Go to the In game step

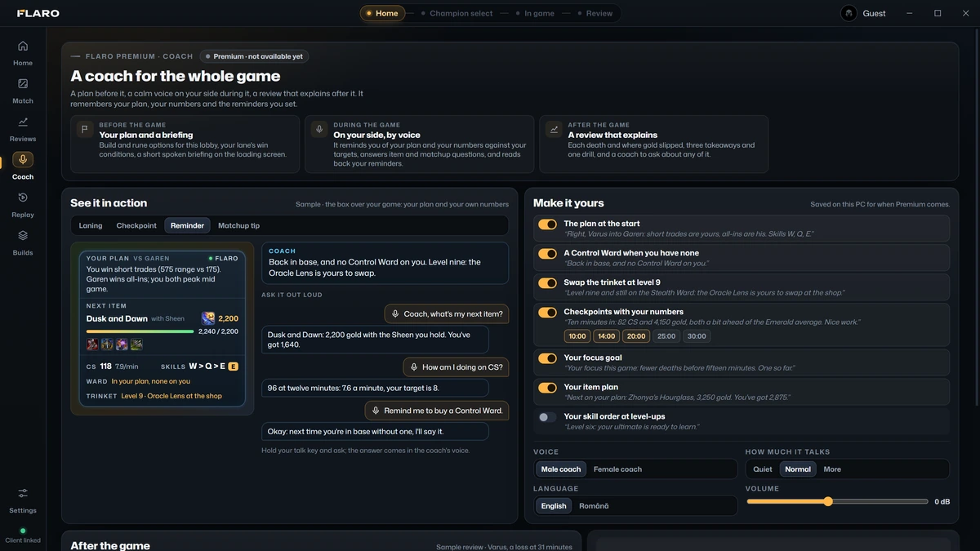[534, 13]
